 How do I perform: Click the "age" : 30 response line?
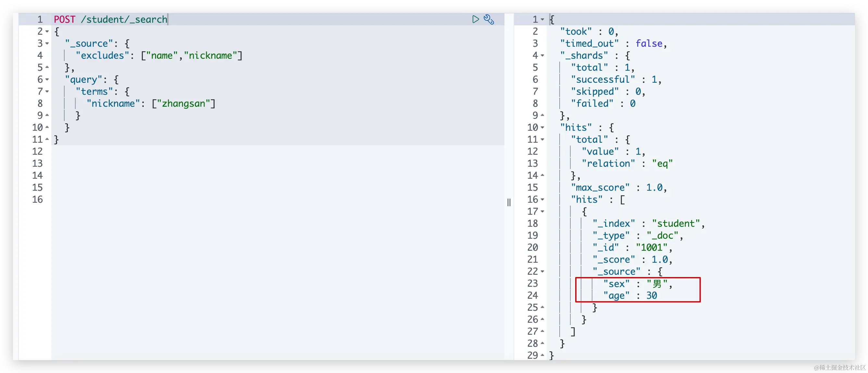coord(630,295)
